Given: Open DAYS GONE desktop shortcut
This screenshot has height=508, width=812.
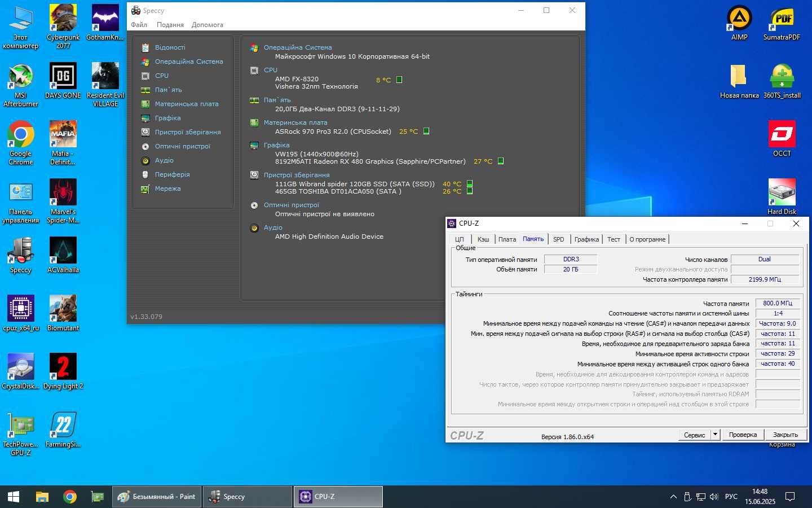Looking at the screenshot, I should (x=63, y=81).
